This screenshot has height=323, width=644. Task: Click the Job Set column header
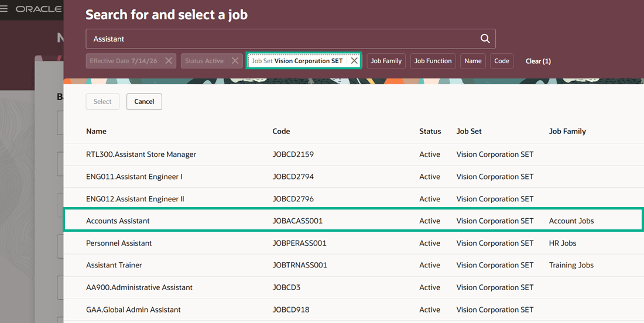pos(469,131)
